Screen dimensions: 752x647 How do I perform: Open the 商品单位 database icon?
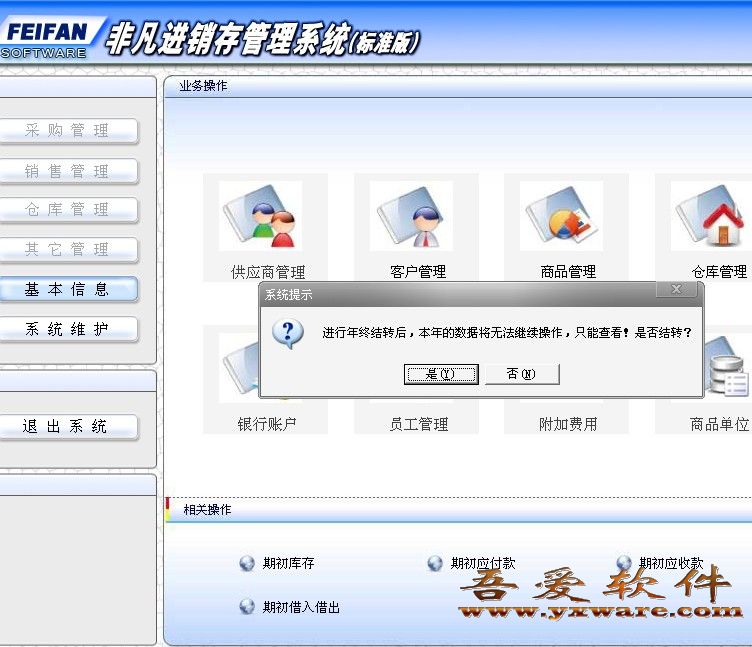[x=726, y=365]
